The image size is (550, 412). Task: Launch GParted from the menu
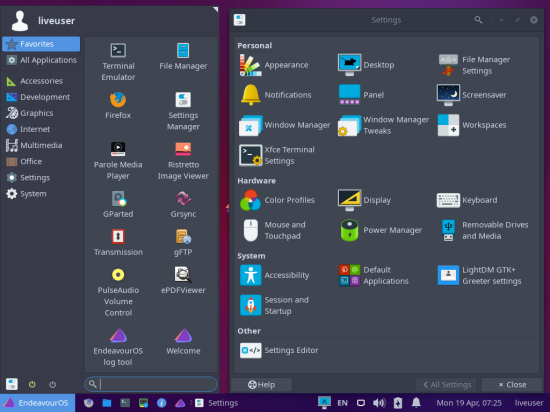pyautogui.click(x=118, y=204)
